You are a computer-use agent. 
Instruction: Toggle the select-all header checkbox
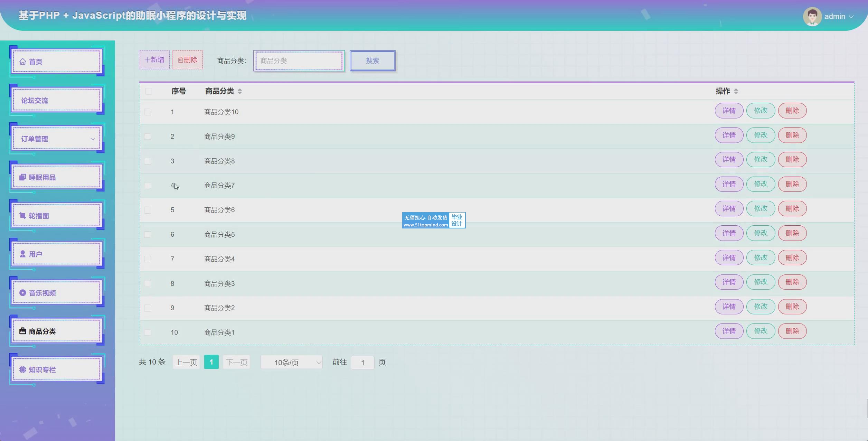pyautogui.click(x=149, y=91)
